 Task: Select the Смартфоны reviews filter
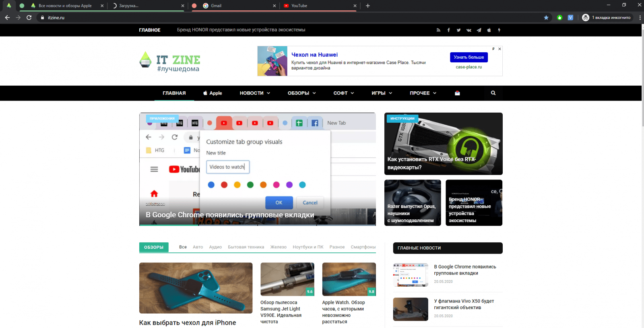(363, 247)
